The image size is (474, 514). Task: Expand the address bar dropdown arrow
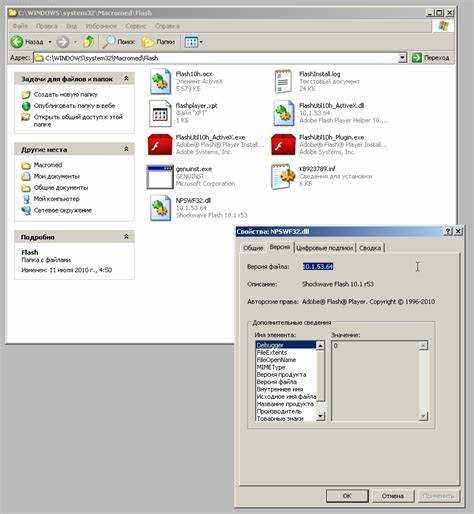click(403, 58)
